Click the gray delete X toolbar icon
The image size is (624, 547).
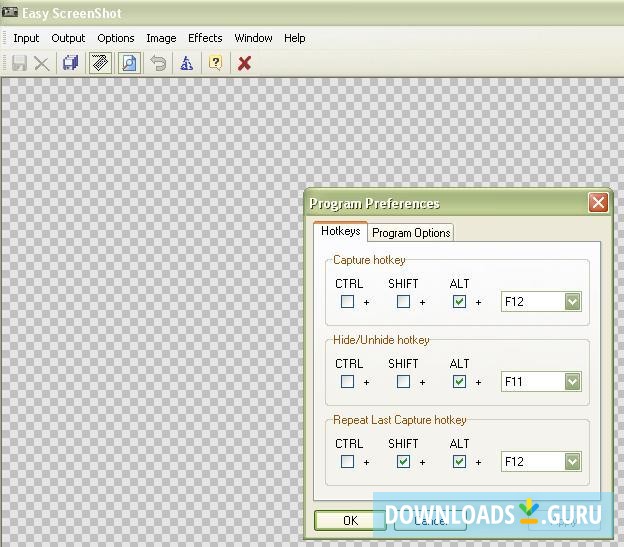[42, 63]
